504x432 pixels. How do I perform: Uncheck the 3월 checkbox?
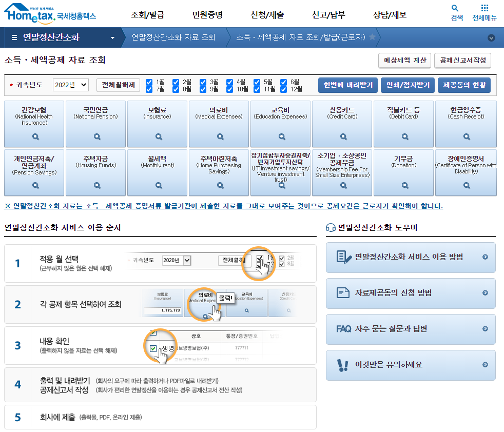coord(203,82)
